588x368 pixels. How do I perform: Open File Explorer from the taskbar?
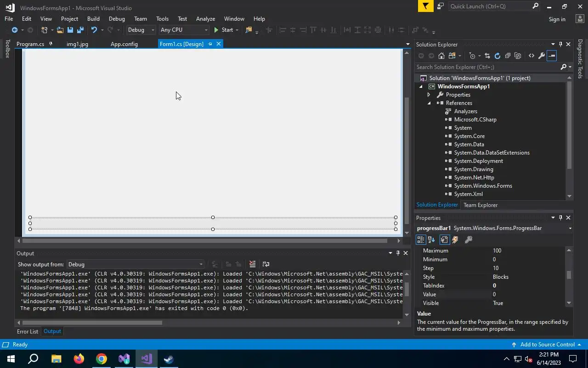[x=56, y=359]
